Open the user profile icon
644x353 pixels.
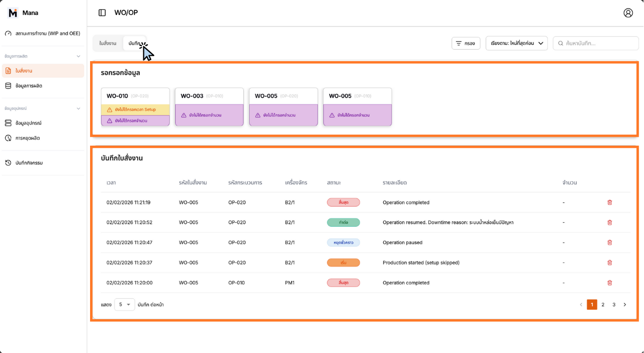coord(628,13)
